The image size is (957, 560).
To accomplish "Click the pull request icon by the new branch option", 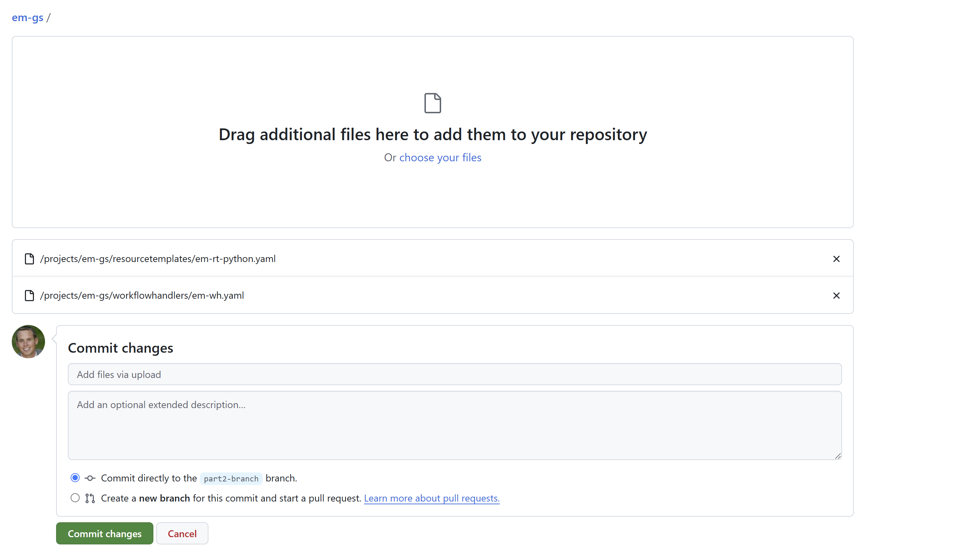I will 90,498.
